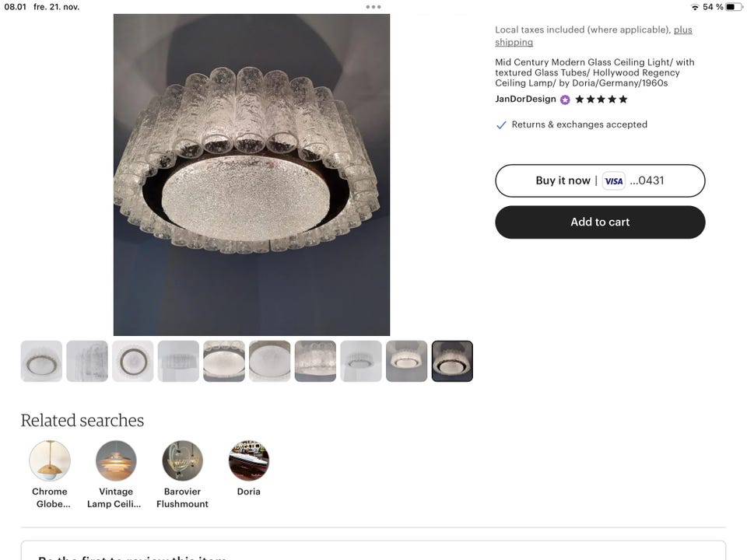The image size is (747, 560).
Task: Click Add to cart
Action: 600,222
